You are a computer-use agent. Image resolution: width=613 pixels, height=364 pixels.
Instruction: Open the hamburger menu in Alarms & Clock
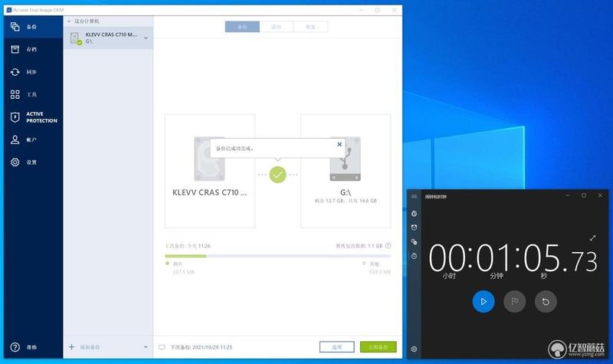[414, 196]
